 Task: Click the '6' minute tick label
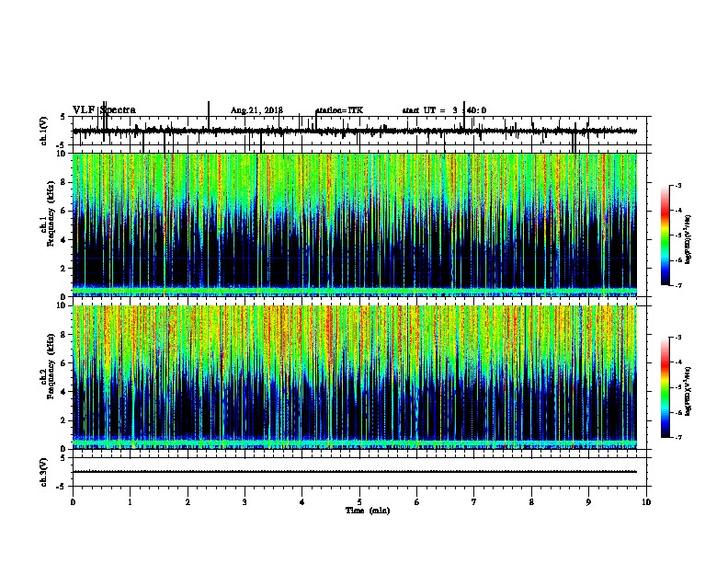416,502
